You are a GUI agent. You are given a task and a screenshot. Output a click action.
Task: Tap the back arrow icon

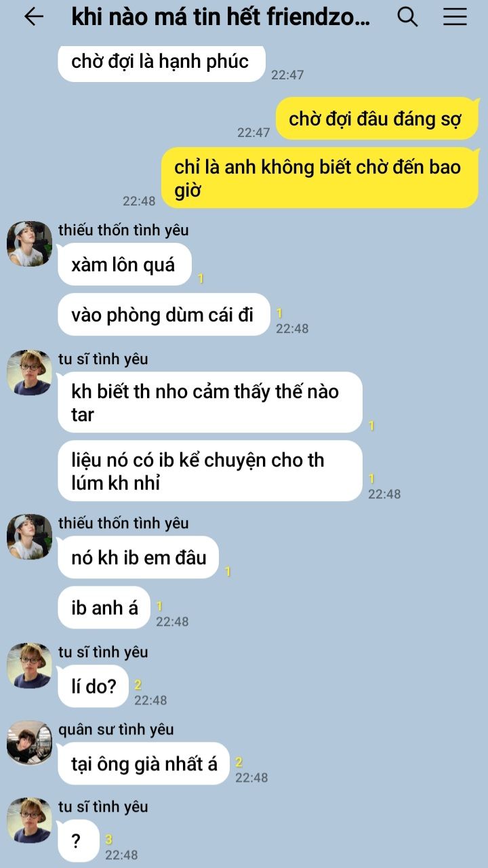point(33,17)
